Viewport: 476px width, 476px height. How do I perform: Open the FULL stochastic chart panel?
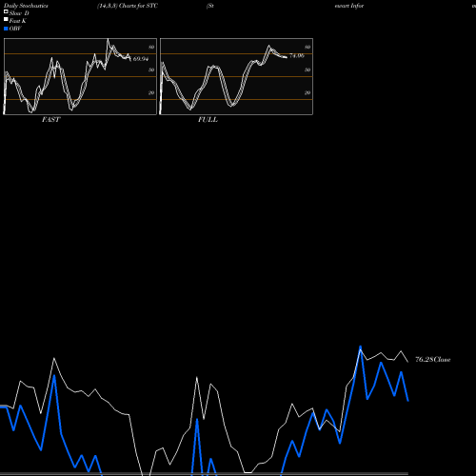tap(236, 76)
